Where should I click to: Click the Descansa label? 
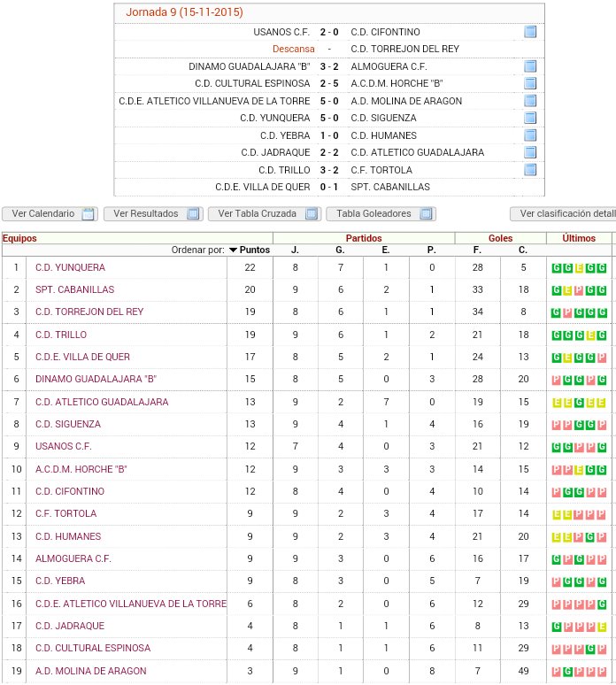pos(294,49)
